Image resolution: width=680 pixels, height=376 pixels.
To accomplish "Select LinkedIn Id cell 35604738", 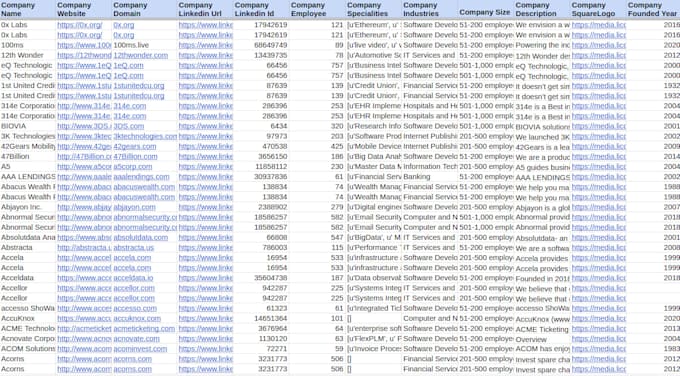I will coord(262,278).
